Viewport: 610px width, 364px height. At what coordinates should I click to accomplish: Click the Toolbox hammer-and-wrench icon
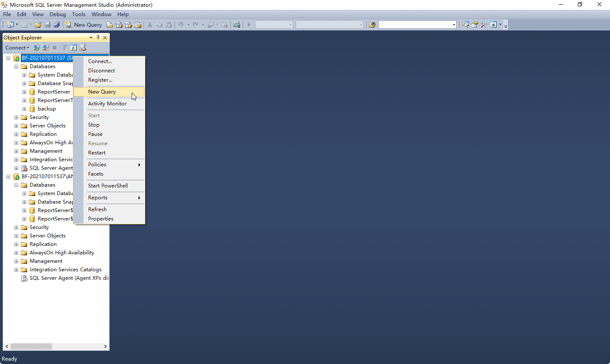(484, 25)
